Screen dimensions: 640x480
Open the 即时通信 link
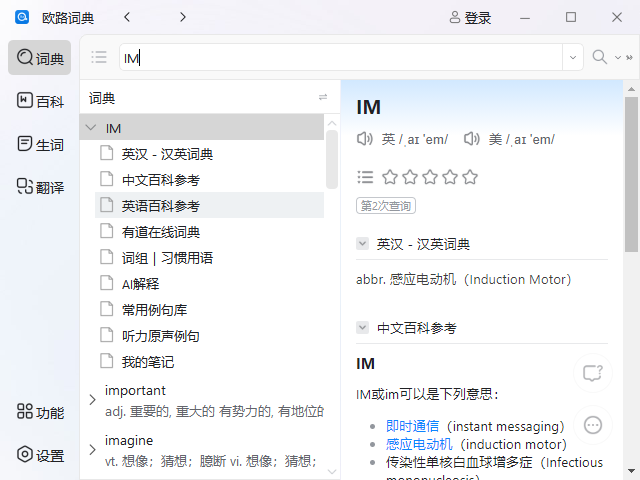[413, 426]
